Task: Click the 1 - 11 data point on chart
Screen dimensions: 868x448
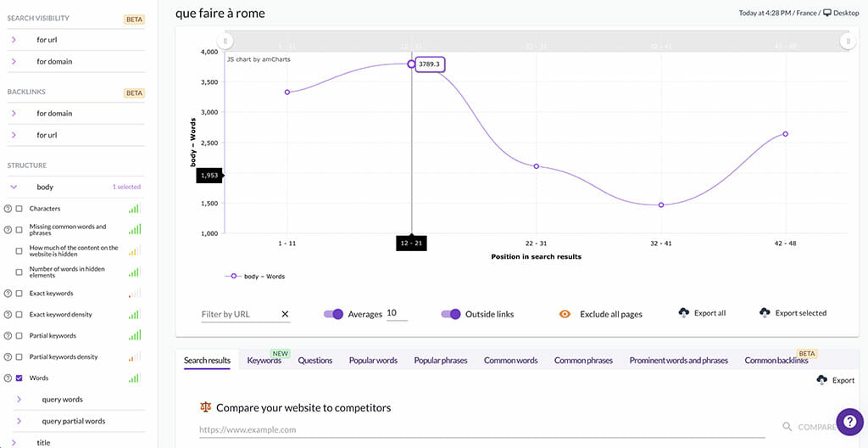Action: [x=287, y=92]
